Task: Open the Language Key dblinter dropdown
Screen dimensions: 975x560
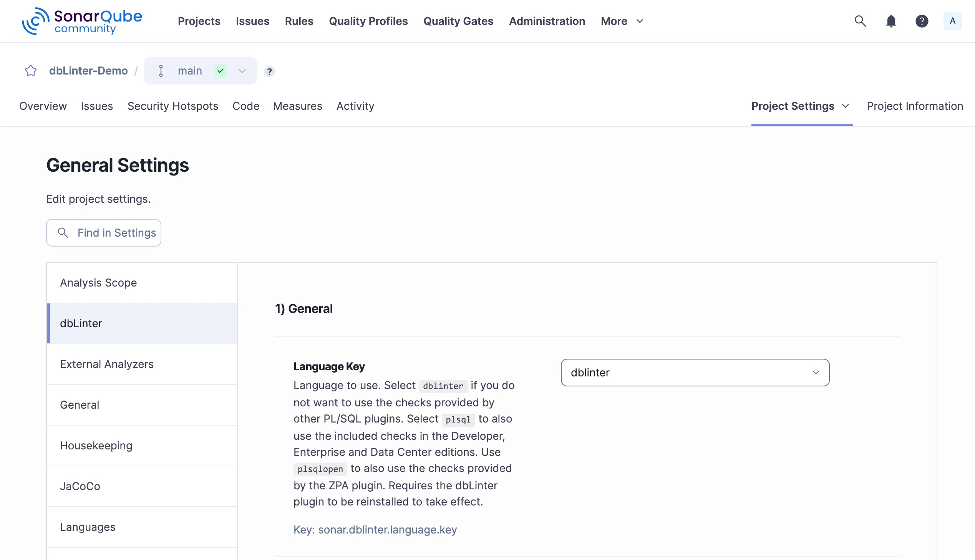Action: [x=695, y=372]
